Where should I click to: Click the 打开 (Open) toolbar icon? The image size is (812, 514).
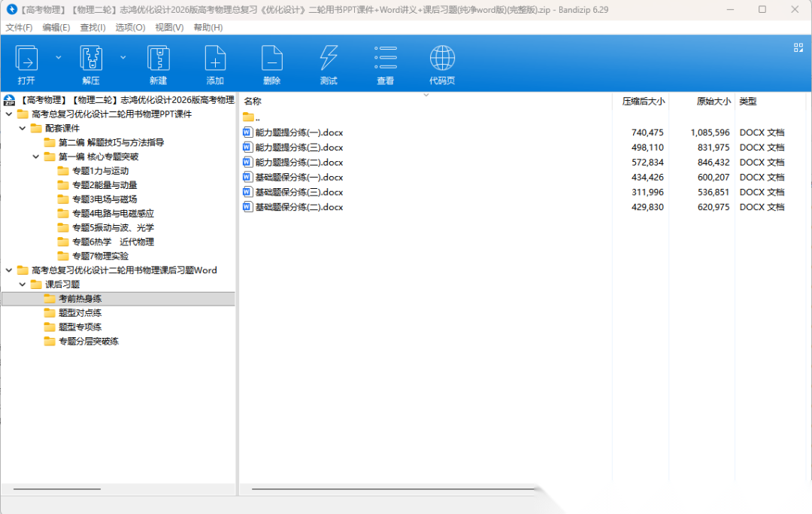click(26, 64)
